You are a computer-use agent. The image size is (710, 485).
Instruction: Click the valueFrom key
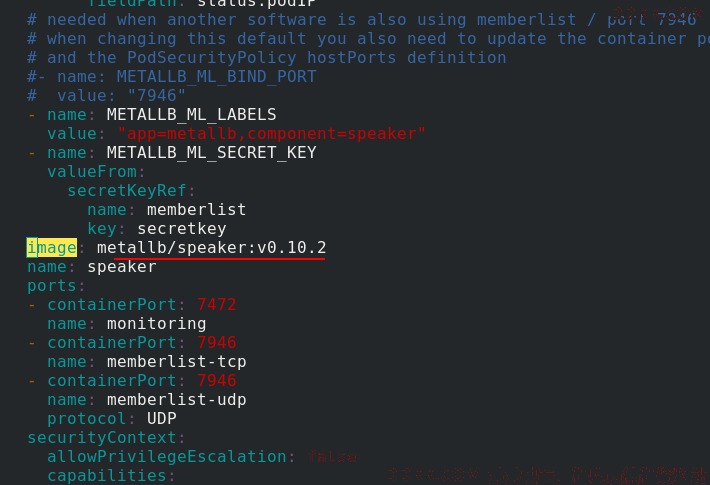(x=92, y=172)
